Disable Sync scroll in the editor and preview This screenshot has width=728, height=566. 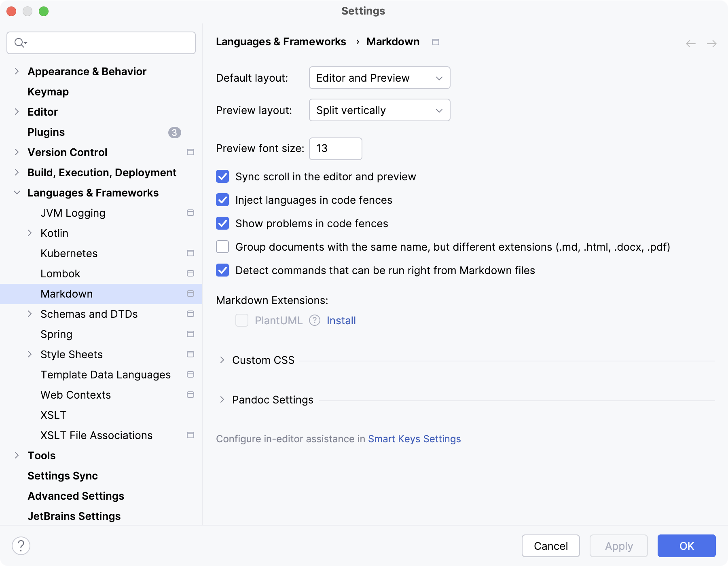tap(222, 176)
